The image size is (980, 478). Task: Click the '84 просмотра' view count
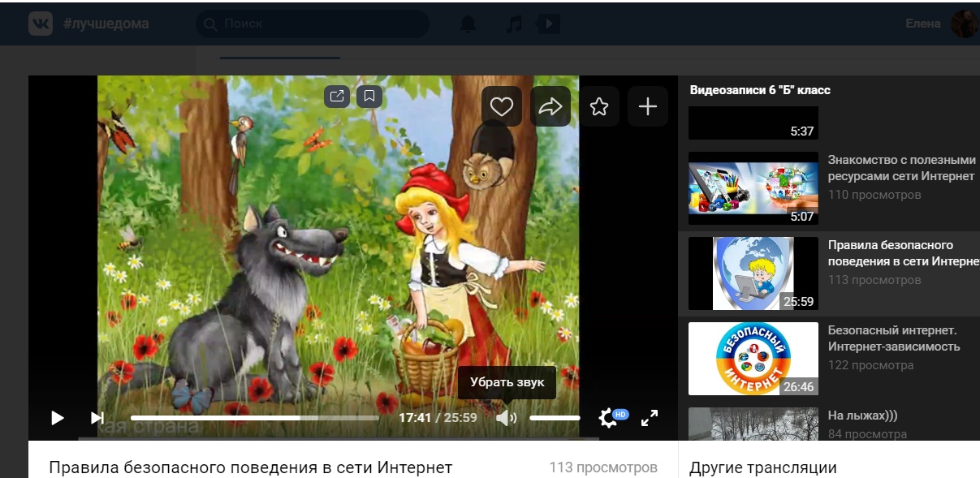(867, 434)
